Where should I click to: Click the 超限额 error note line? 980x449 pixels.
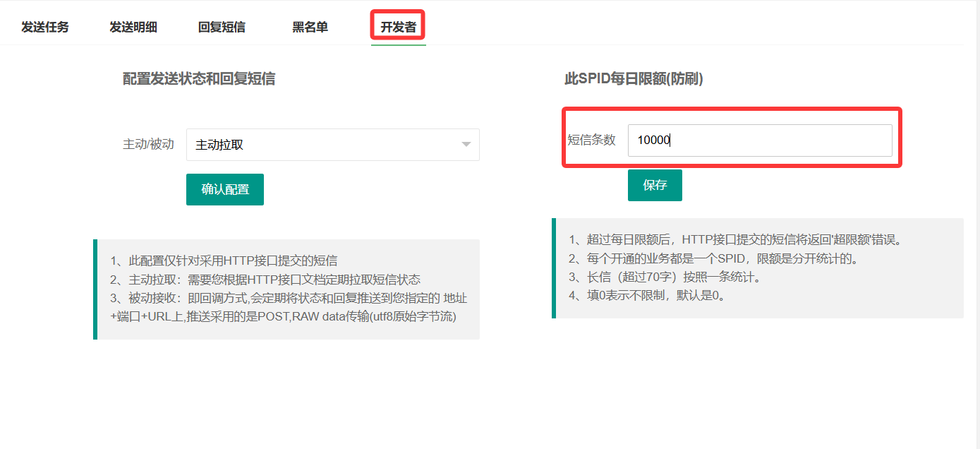click(735, 240)
